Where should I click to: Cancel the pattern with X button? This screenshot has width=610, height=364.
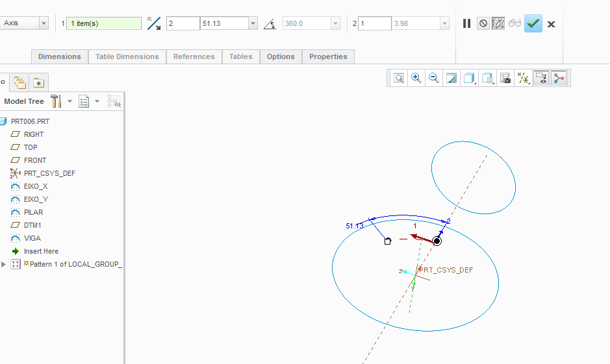pos(551,24)
